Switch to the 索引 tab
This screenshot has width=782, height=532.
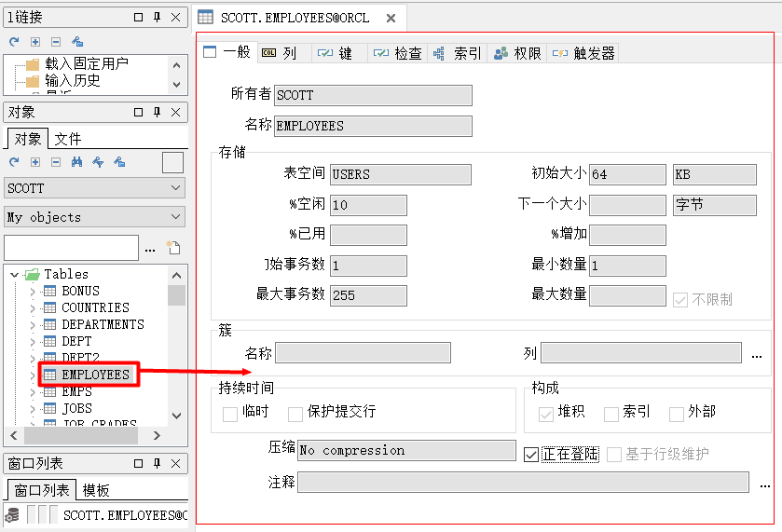pos(458,53)
